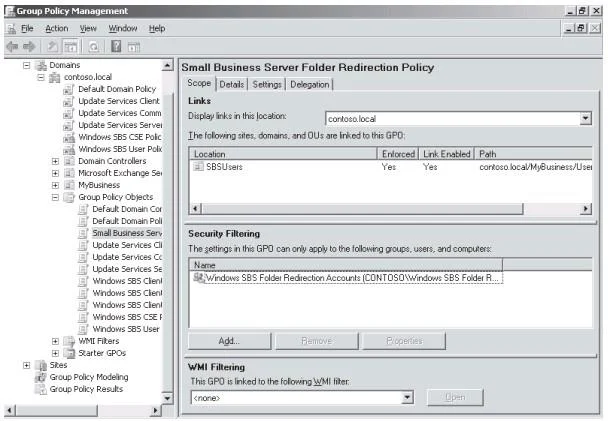This screenshot has width=608, height=421.
Task: Click the Group Policy Objects folder icon
Action: coord(69,197)
